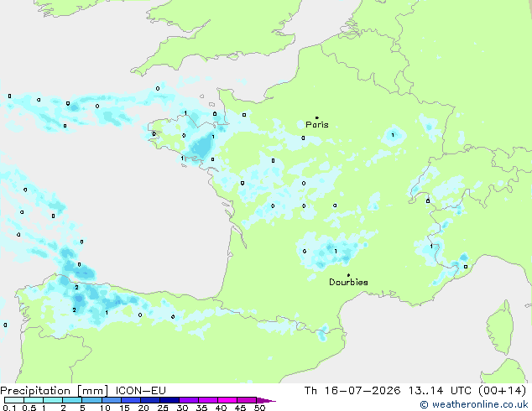Select the purple 50 mm arrow end of the legend
This screenshot has width=532, height=411.
click(266, 401)
